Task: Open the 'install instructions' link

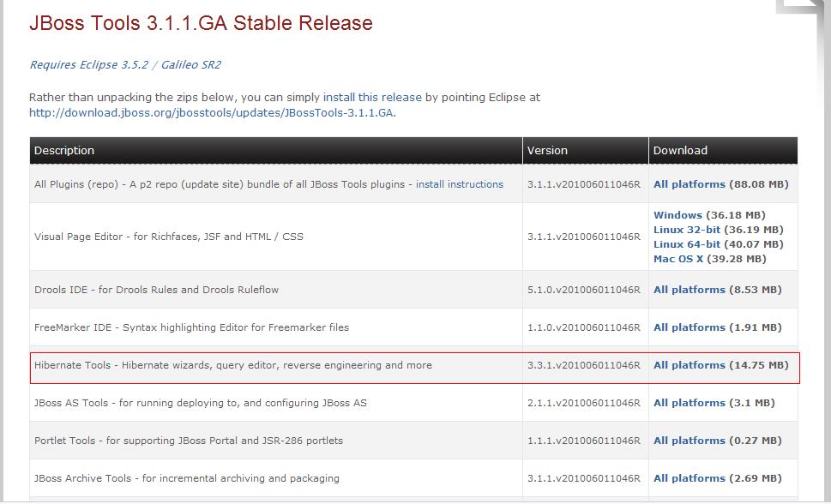Action: [460, 184]
